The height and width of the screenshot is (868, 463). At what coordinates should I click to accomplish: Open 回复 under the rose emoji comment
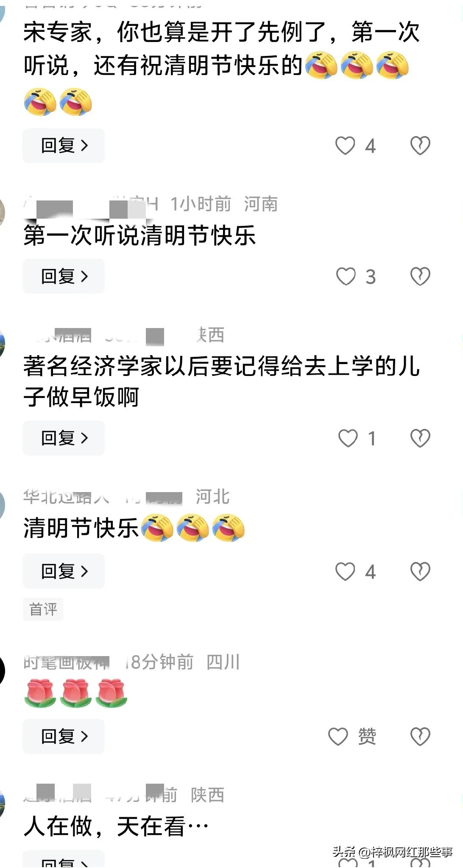pos(64,737)
